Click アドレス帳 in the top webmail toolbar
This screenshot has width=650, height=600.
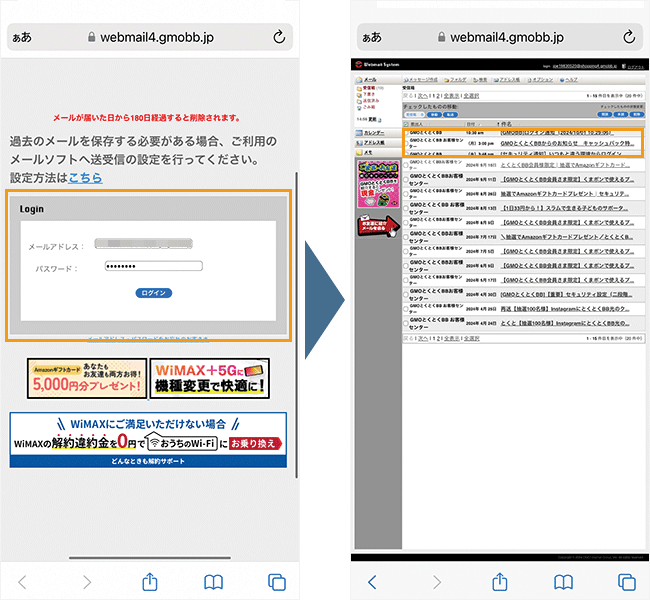click(509, 80)
